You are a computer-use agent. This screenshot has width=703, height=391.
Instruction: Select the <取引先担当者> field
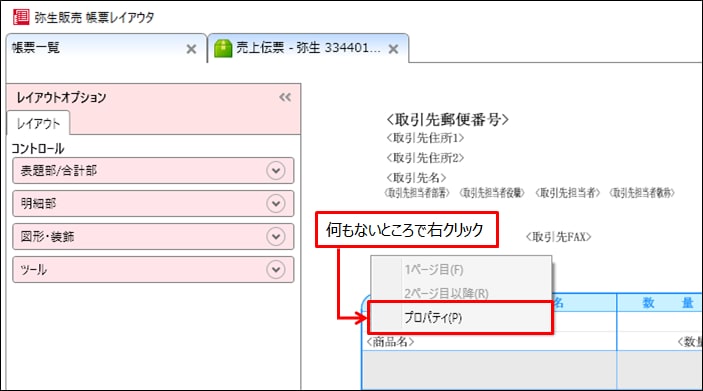point(567,193)
